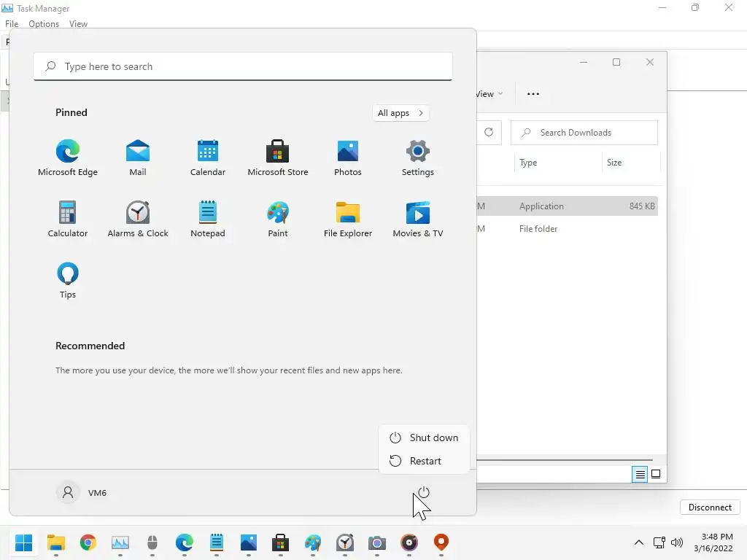The image size is (747, 560).
Task: Open the View menu in Task Manager
Action: click(78, 24)
